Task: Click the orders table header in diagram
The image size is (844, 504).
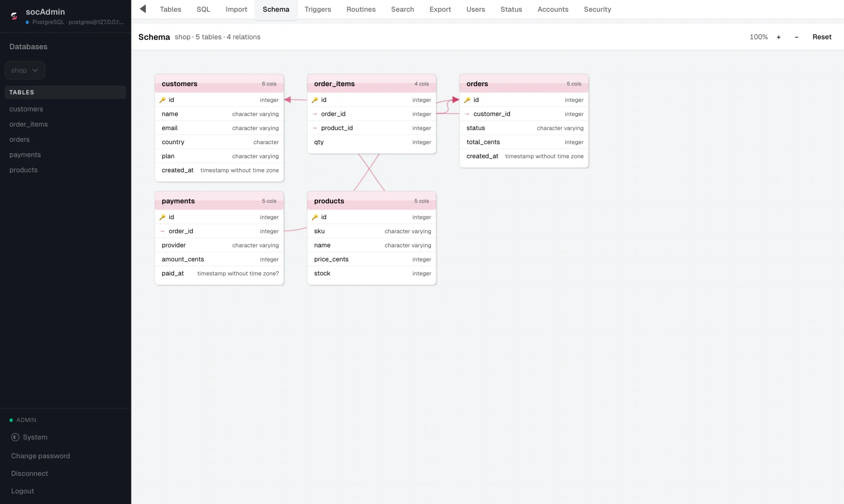Action: tap(524, 83)
